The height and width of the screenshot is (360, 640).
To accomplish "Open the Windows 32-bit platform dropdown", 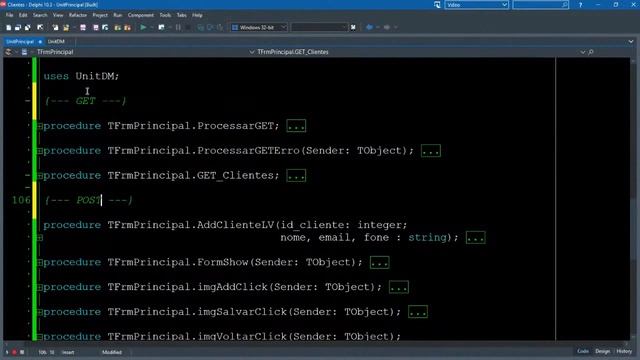I will click(283, 27).
